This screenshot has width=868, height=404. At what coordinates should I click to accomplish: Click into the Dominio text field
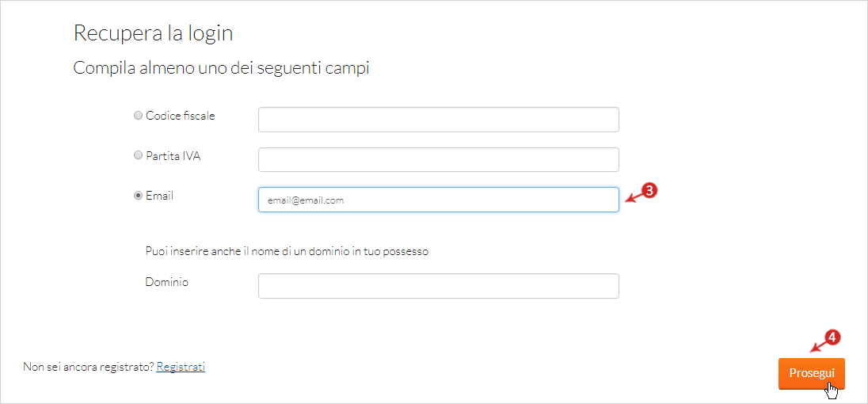(439, 285)
